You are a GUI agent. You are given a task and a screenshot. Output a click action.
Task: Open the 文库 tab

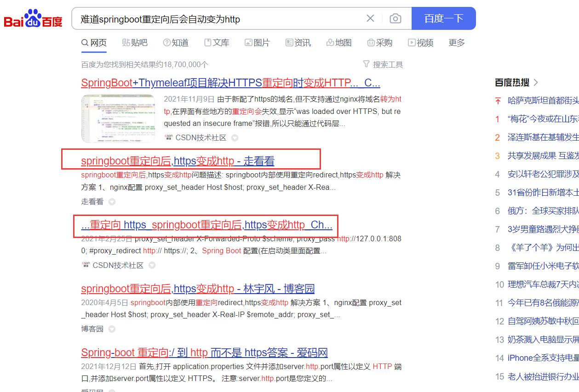217,43
